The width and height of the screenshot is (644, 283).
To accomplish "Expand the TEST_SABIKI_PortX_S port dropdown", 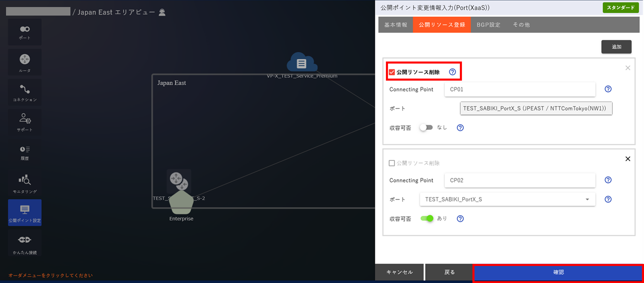I will click(508, 200).
